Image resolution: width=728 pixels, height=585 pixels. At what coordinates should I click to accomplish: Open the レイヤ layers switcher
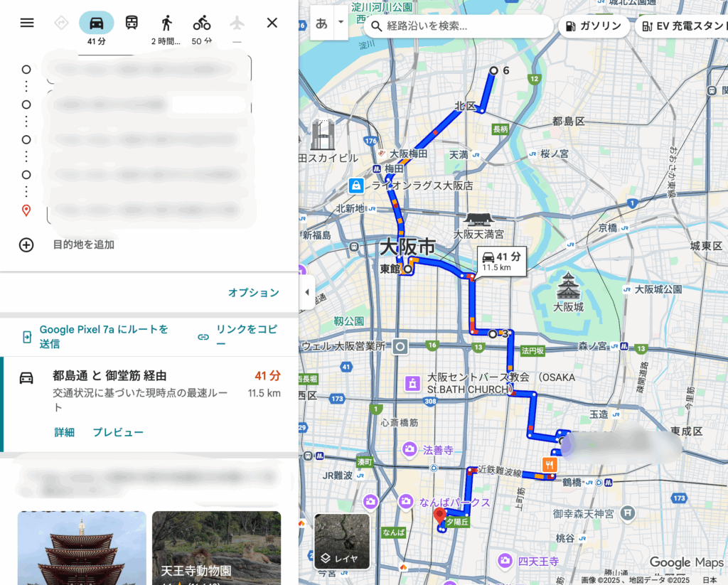pyautogui.click(x=342, y=542)
